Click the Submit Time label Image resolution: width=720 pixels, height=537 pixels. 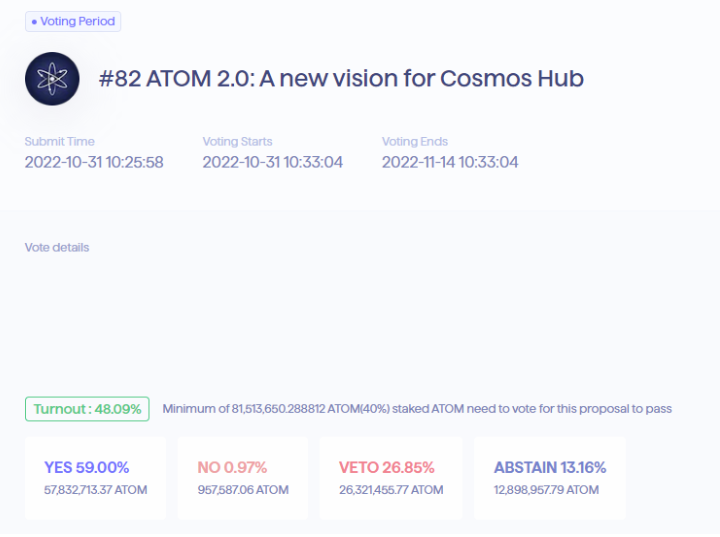60,141
